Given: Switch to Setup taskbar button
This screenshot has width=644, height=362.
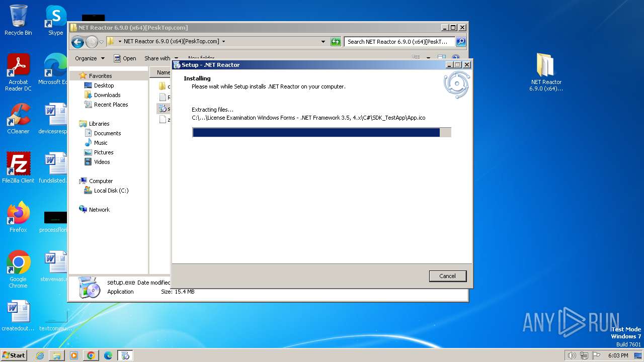Looking at the screenshot, I should coord(125,355).
